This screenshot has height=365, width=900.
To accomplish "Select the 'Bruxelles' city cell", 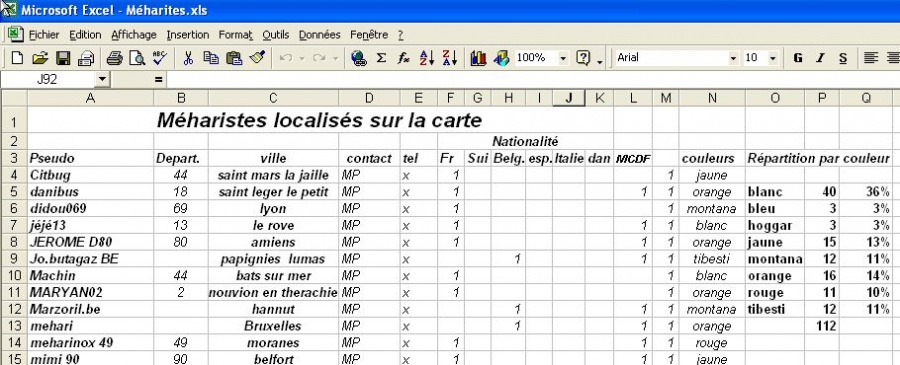I will point(273,326).
